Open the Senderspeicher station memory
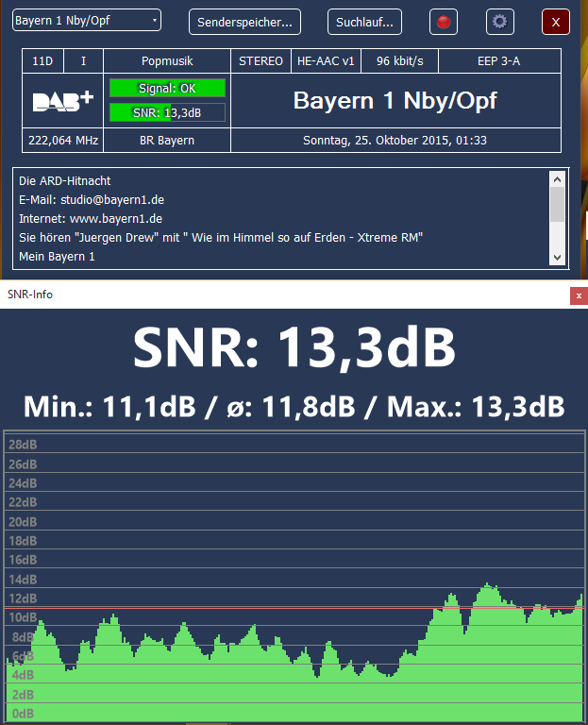Screen dimensions: 588x725 [x=244, y=22]
